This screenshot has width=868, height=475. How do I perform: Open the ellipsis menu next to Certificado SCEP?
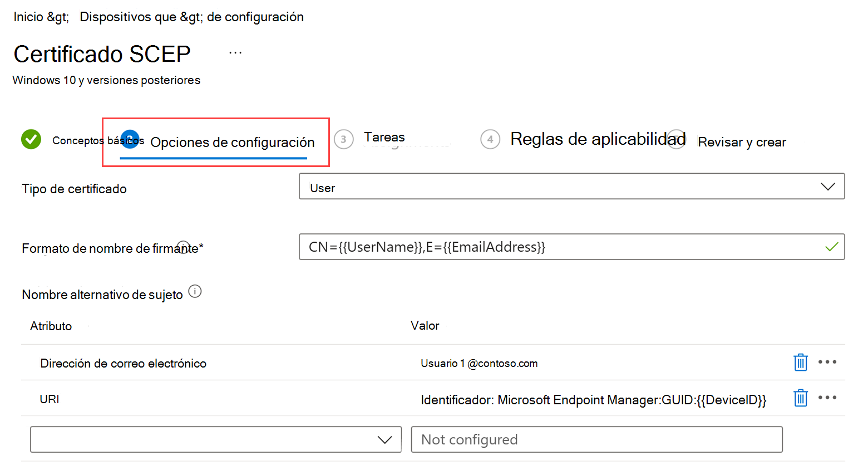[235, 53]
